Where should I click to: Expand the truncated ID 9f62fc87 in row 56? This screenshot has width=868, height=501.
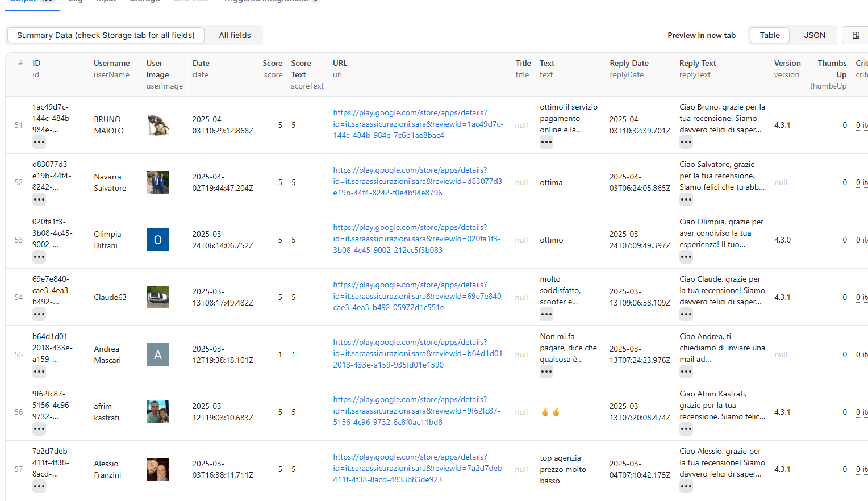point(39,429)
